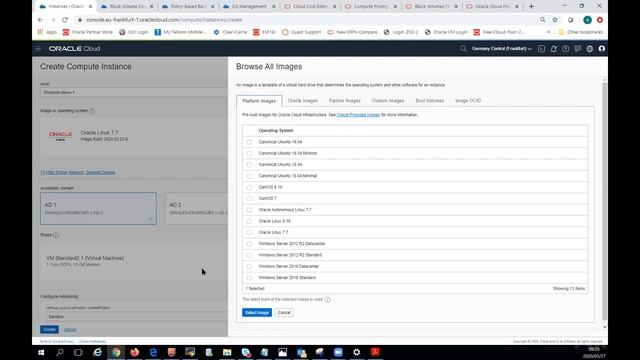
Task: Open the announcements bell icon
Action: [x=553, y=49]
